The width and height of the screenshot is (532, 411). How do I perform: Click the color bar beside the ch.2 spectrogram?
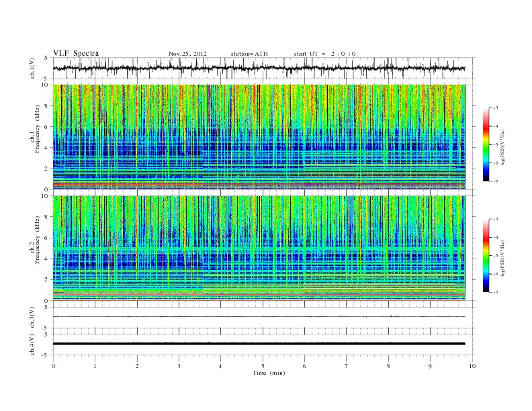(x=486, y=256)
